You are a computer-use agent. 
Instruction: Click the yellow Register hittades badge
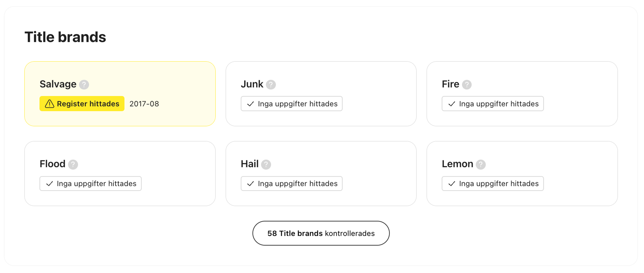coord(82,104)
